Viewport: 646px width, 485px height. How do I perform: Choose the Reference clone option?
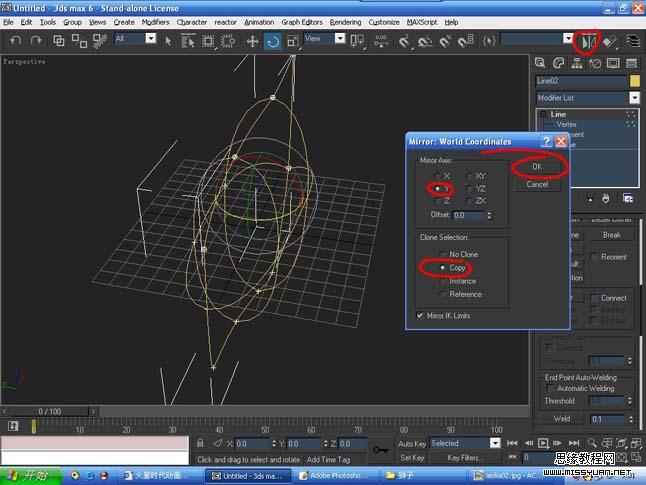(443, 294)
